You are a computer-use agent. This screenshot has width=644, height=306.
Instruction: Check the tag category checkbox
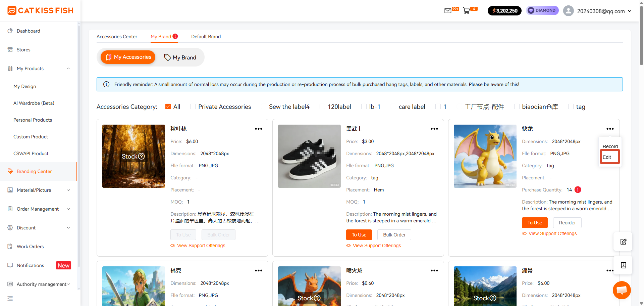click(571, 106)
